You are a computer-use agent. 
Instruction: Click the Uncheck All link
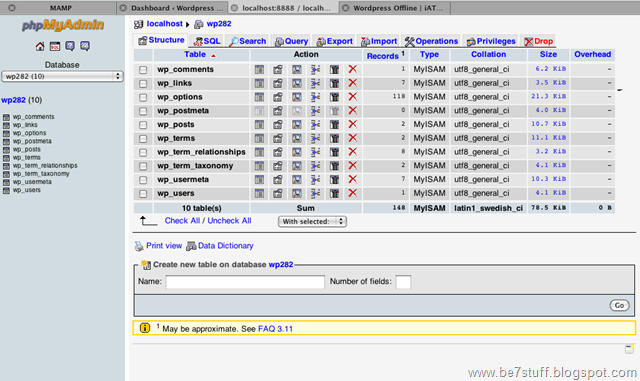[x=229, y=221]
